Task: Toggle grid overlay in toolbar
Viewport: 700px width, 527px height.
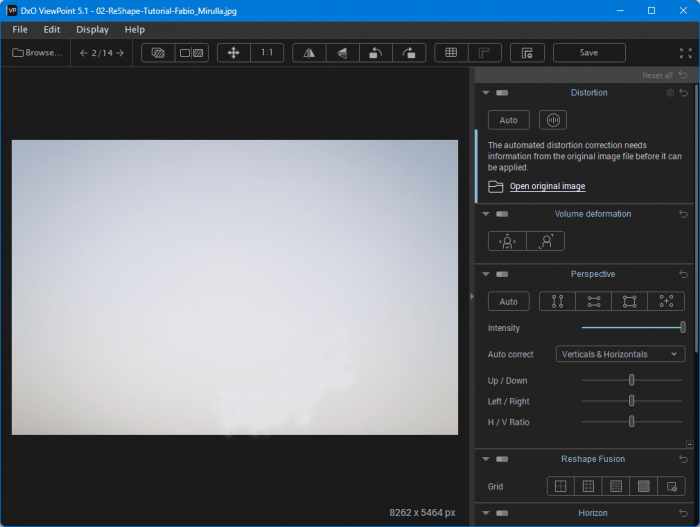Action: click(x=451, y=53)
